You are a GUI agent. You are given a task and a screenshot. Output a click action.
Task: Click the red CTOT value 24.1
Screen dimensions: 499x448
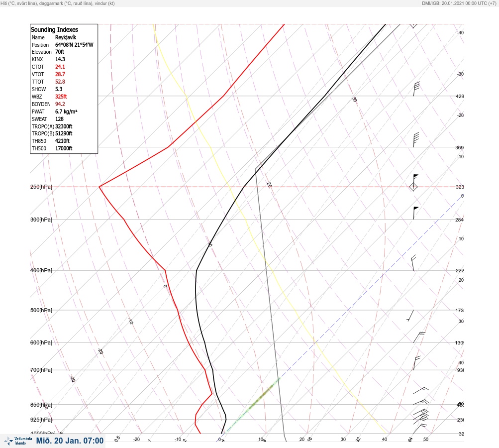click(x=60, y=67)
